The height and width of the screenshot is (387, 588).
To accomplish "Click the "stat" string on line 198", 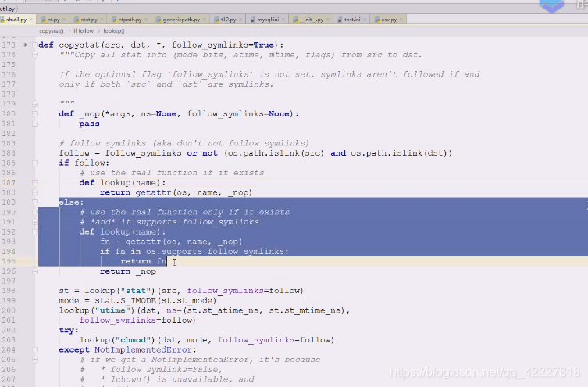I will click(x=138, y=291).
